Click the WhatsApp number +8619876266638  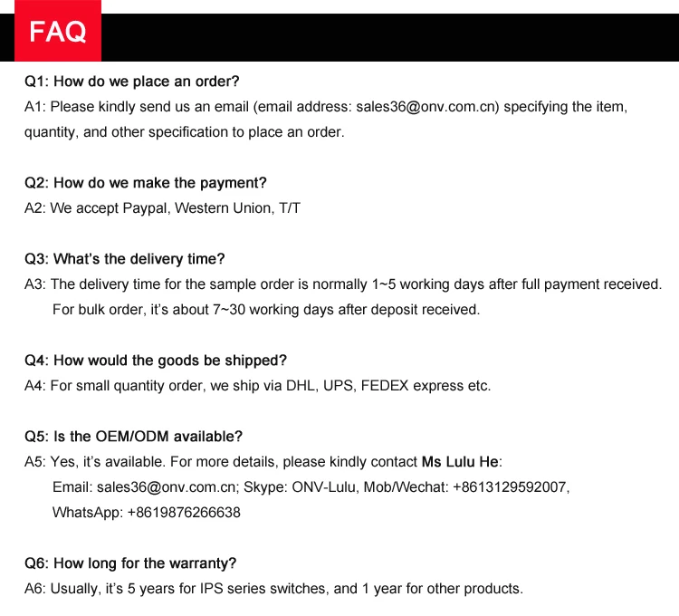tap(184, 513)
